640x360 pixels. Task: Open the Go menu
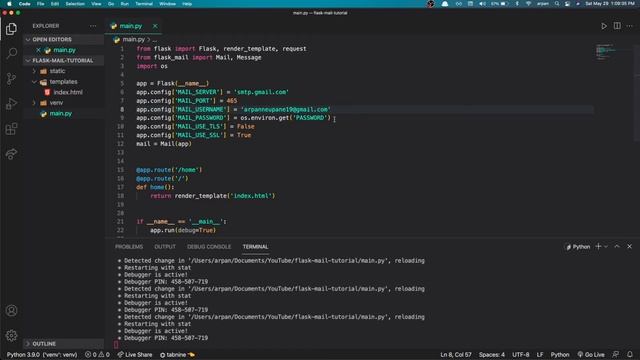pyautogui.click(x=111, y=4)
